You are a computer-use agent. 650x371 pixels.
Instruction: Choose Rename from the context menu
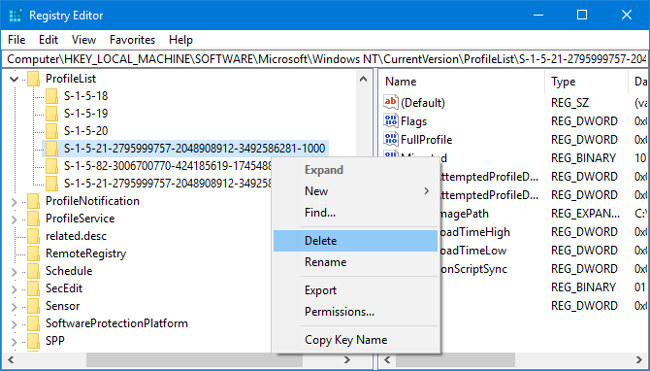click(x=356, y=262)
